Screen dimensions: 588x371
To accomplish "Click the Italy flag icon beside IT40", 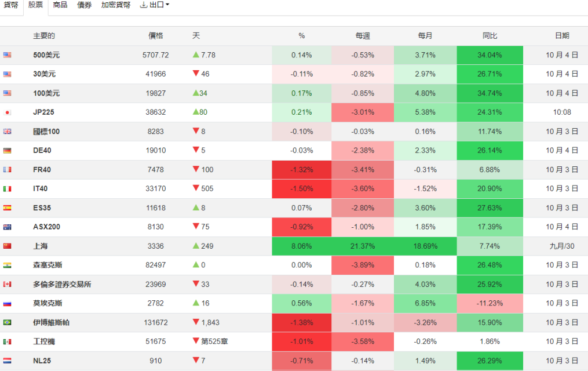I will 7,189.
